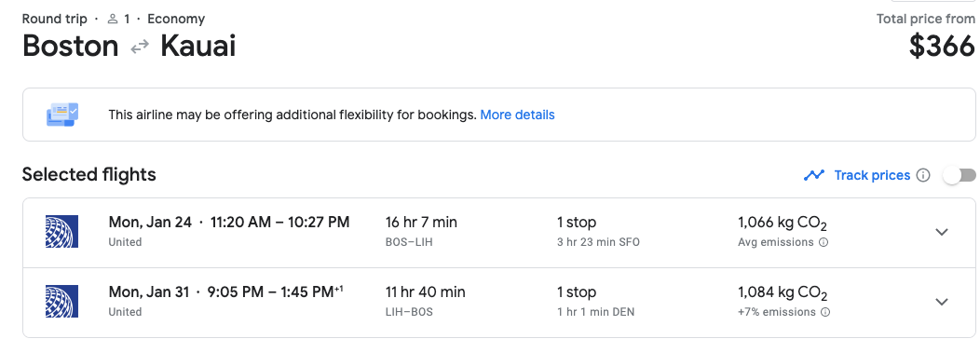
Task: Click the +7% emissions info icon
Action: pyautogui.click(x=825, y=312)
